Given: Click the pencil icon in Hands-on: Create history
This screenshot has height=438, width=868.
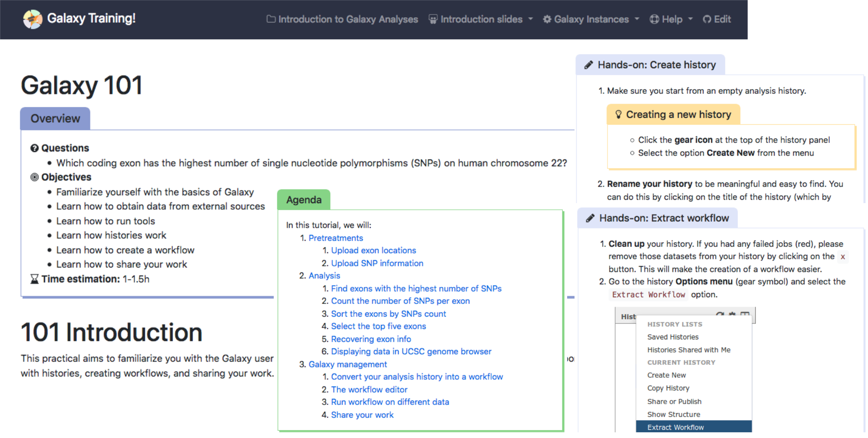Looking at the screenshot, I should [589, 65].
